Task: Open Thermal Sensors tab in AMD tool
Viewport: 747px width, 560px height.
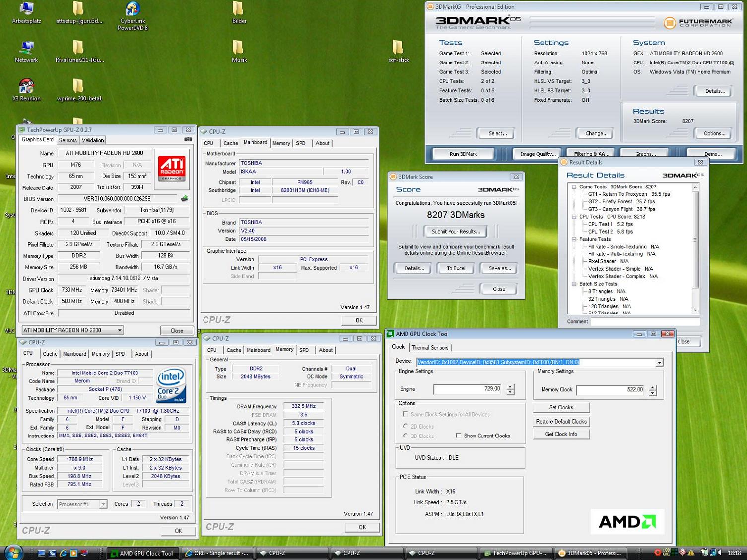Action: point(430,348)
